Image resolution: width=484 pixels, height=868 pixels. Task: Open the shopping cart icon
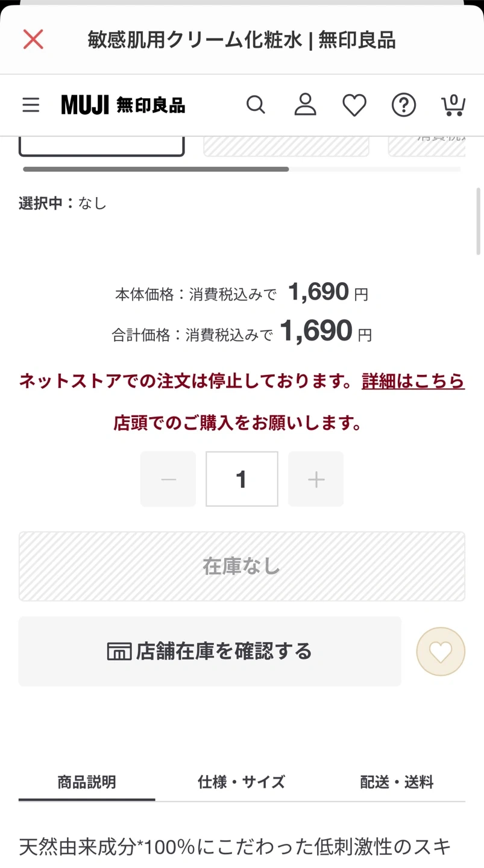tap(453, 105)
